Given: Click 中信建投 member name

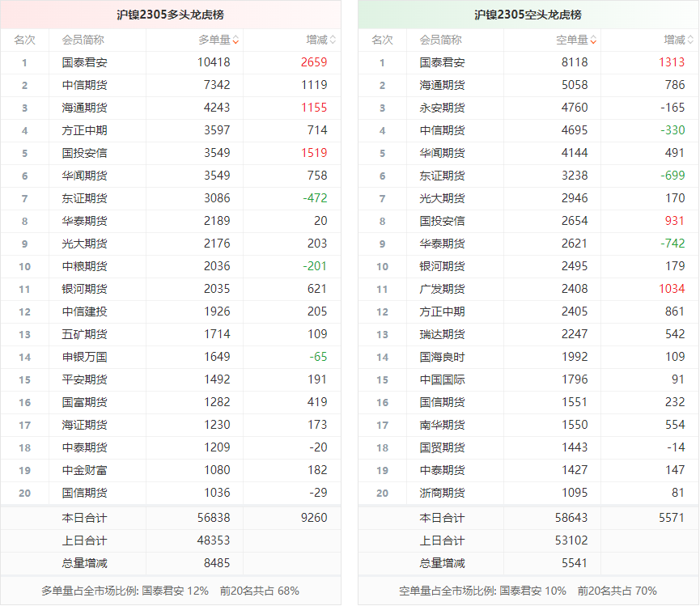Looking at the screenshot, I should point(84,311).
